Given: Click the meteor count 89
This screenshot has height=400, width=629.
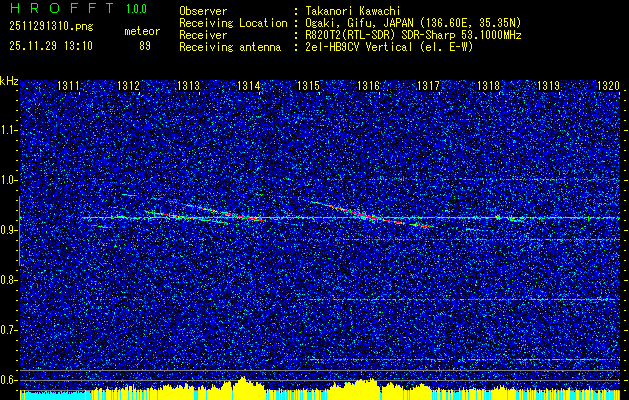Looking at the screenshot, I should (145, 46).
